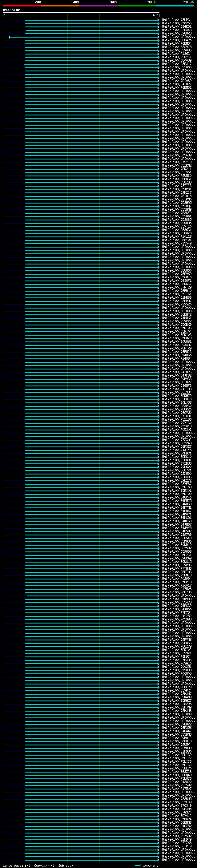The height and width of the screenshot is (868, 197).
Task: Select the UniRef100_Q9DDK2 label
Action: (177, 724)
